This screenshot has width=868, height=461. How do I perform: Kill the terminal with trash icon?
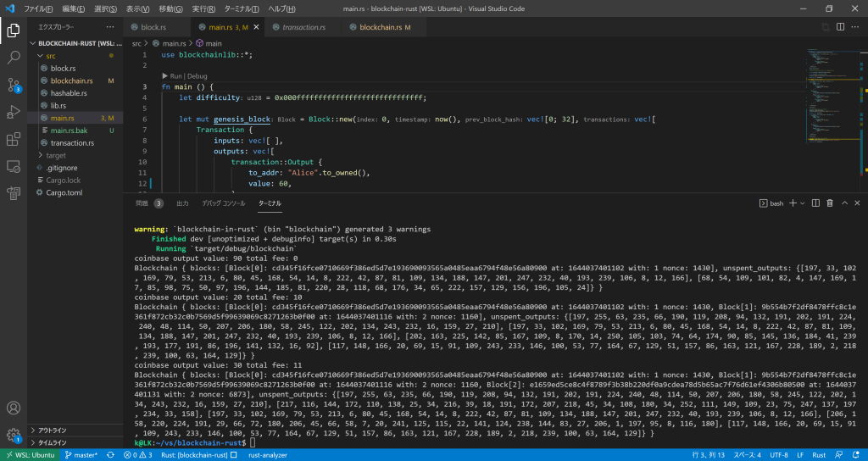(830, 203)
